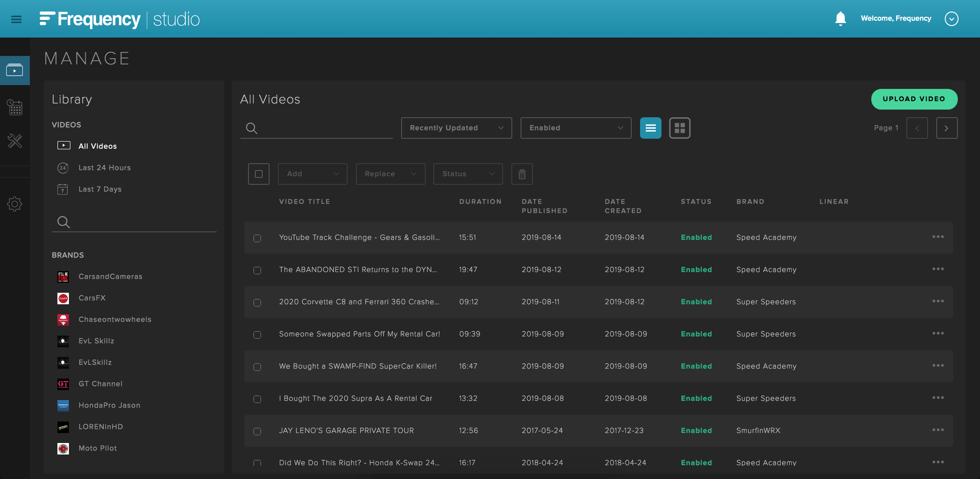This screenshot has height=479, width=980.
Task: Click the LORENinHD brand logo
Action: click(x=63, y=427)
